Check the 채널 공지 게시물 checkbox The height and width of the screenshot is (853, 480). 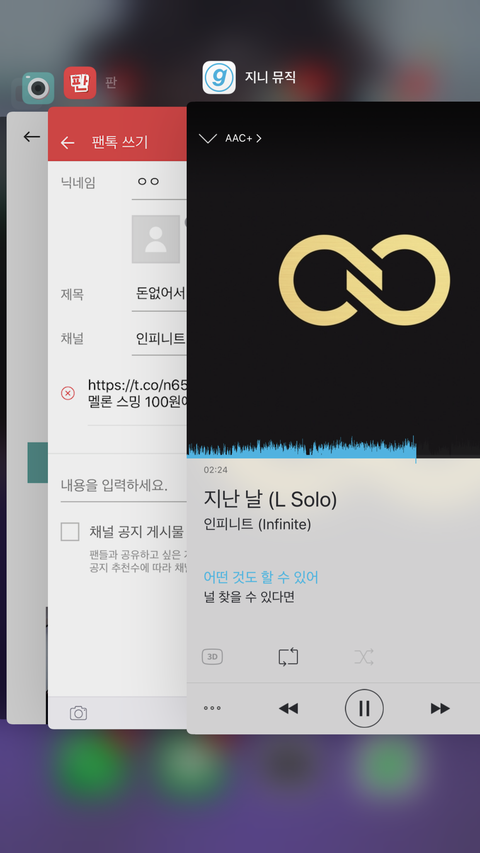pos(70,531)
